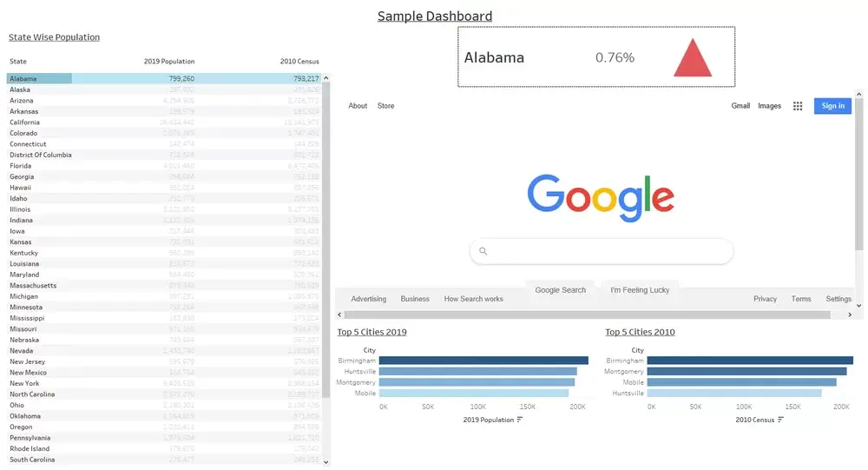Click the web page scrollbar up arrow
Screen dimensions: 868x470
pyautogui.click(x=858, y=94)
